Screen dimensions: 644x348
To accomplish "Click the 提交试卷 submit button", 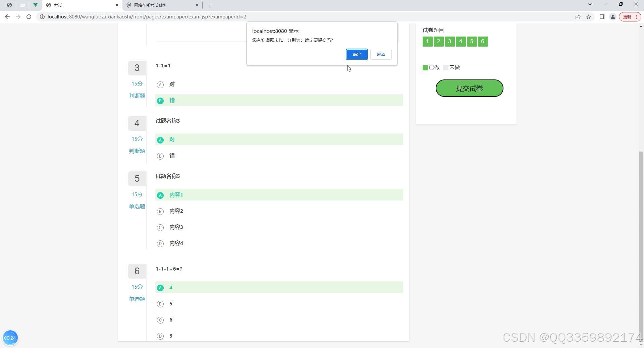I will (x=469, y=88).
